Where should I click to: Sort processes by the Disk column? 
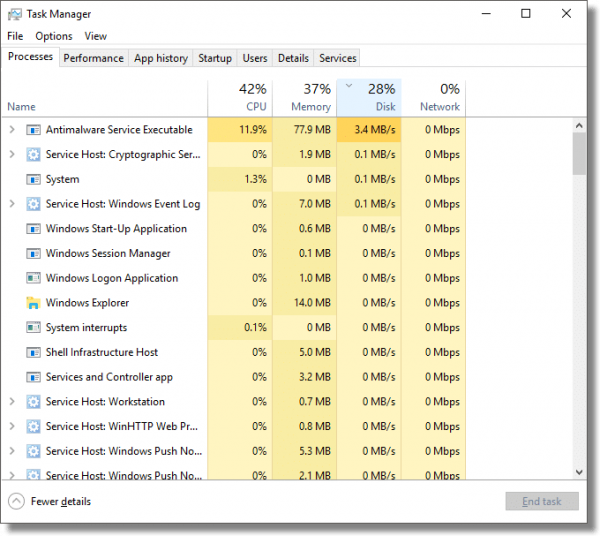pos(369,98)
